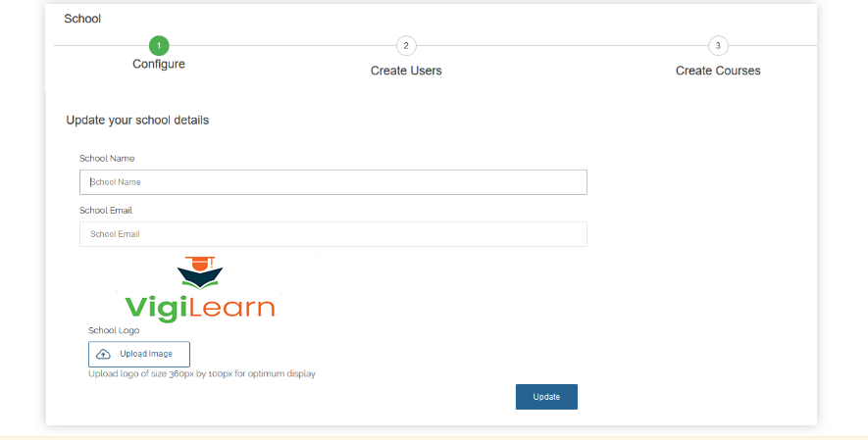Image resolution: width=868 pixels, height=440 pixels.
Task: Click the step 2 circle for Create Users
Action: 406,46
